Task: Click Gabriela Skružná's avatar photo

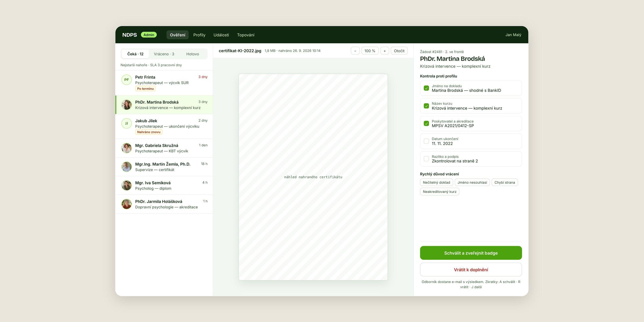Action: click(x=126, y=148)
